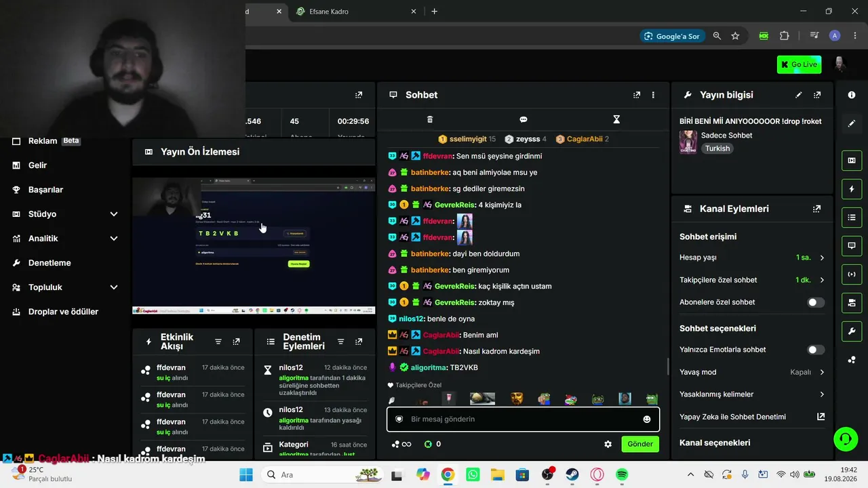
Task: Open Yapay Zeka ile Sohbet Denetimi external link
Action: pos(821,417)
